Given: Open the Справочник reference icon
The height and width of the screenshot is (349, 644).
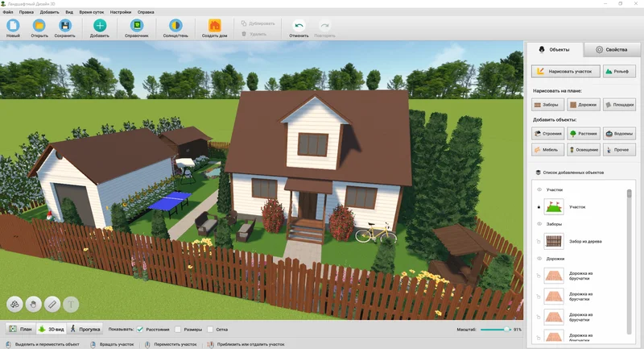Looking at the screenshot, I should click(136, 26).
